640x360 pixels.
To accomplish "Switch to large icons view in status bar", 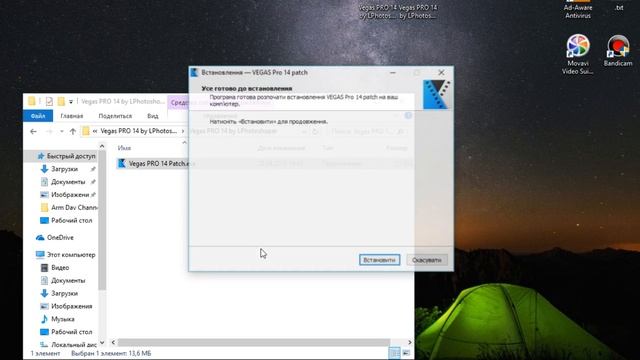I will (407, 353).
